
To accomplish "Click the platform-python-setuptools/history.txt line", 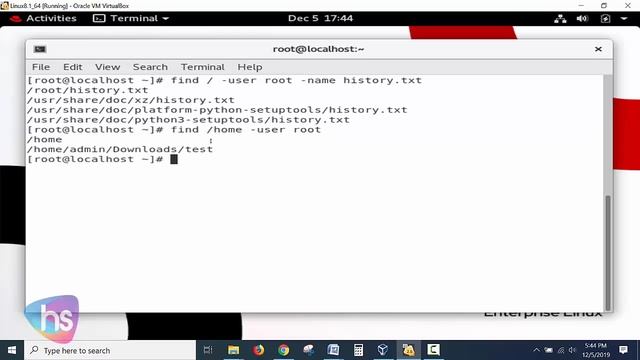I will point(217,110).
